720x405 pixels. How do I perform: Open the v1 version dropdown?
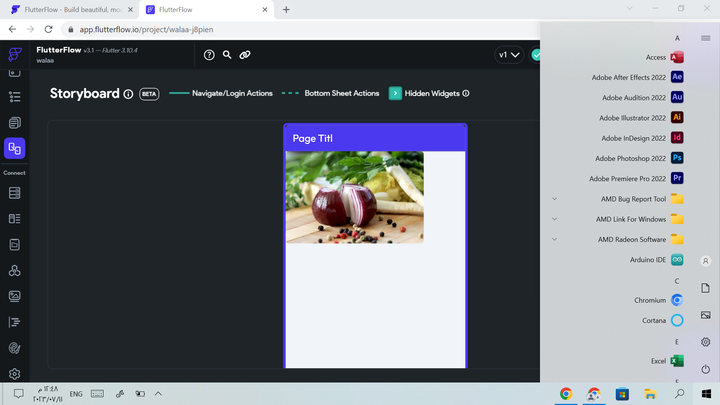coord(509,55)
